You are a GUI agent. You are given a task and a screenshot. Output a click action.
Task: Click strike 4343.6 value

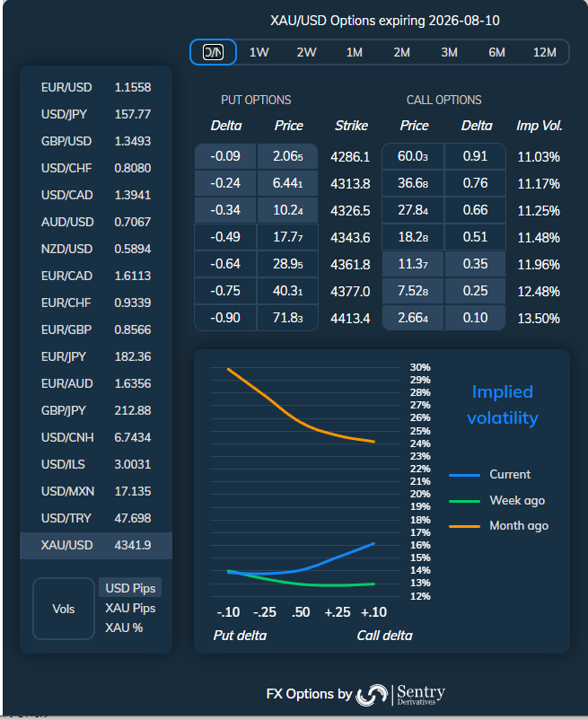(350, 238)
